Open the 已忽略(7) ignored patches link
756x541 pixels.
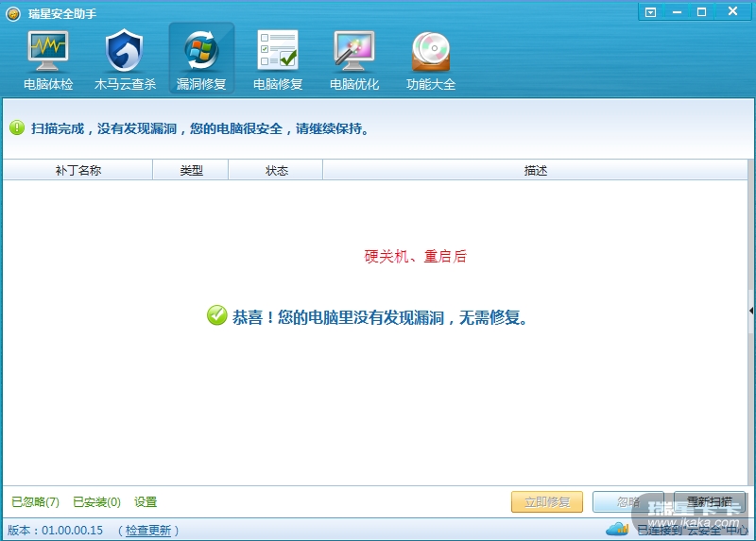click(x=35, y=502)
